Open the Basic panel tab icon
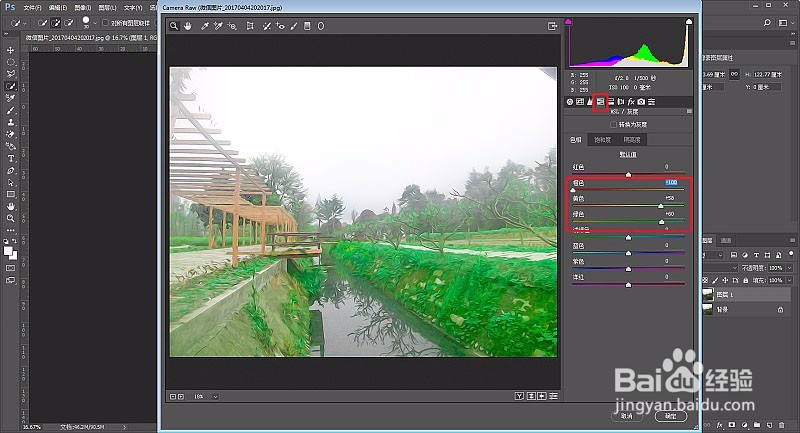Screen dimensions: 800x433 [570, 102]
